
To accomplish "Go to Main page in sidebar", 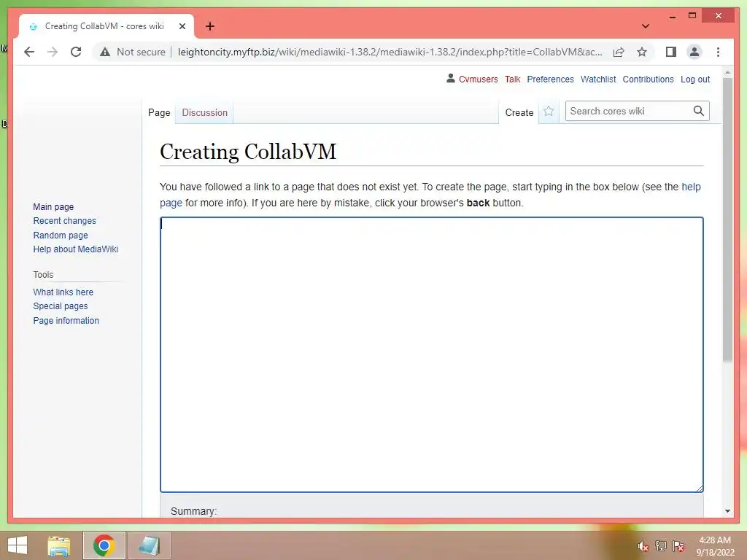I will pyautogui.click(x=53, y=206).
